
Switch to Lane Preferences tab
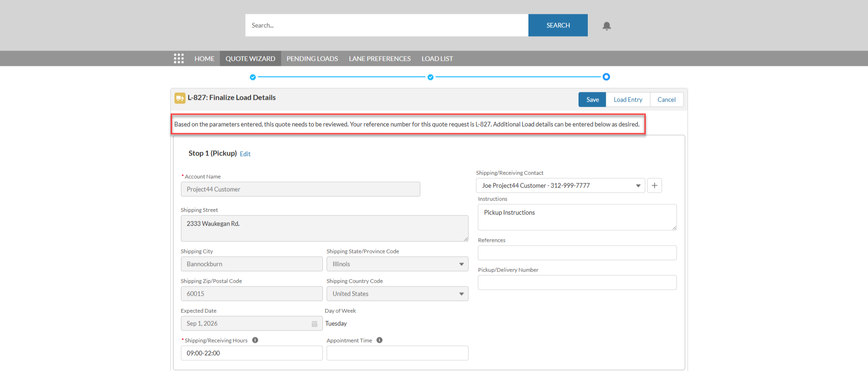(x=380, y=59)
